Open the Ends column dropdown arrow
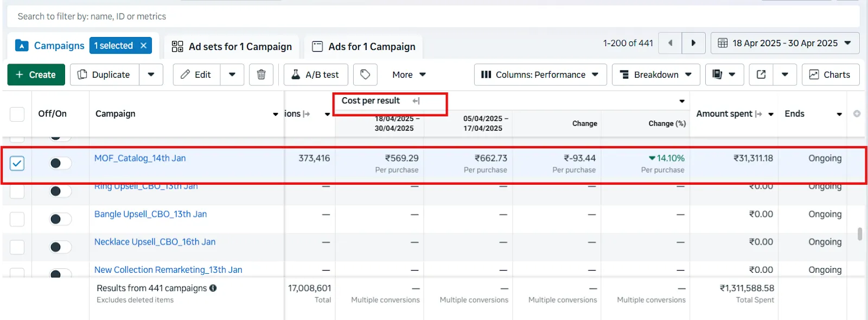The height and width of the screenshot is (320, 868). click(839, 114)
